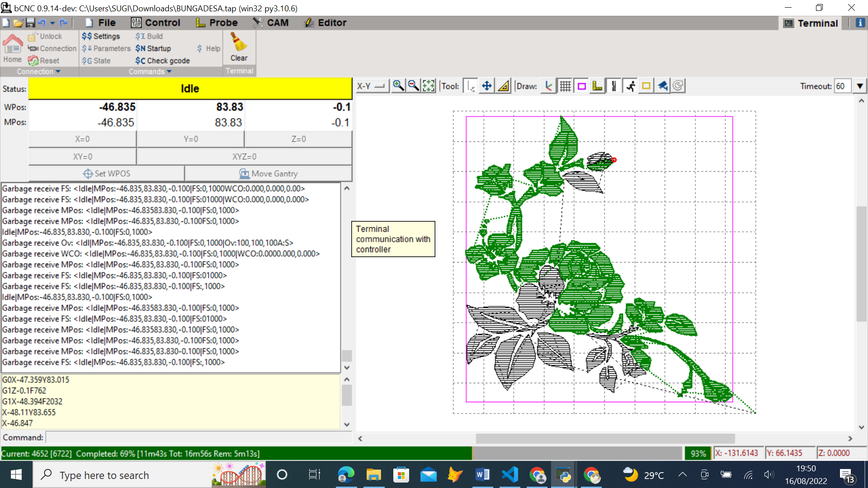Click the Set WPOS button
This screenshot has width=868, height=488.
pyautogui.click(x=107, y=174)
